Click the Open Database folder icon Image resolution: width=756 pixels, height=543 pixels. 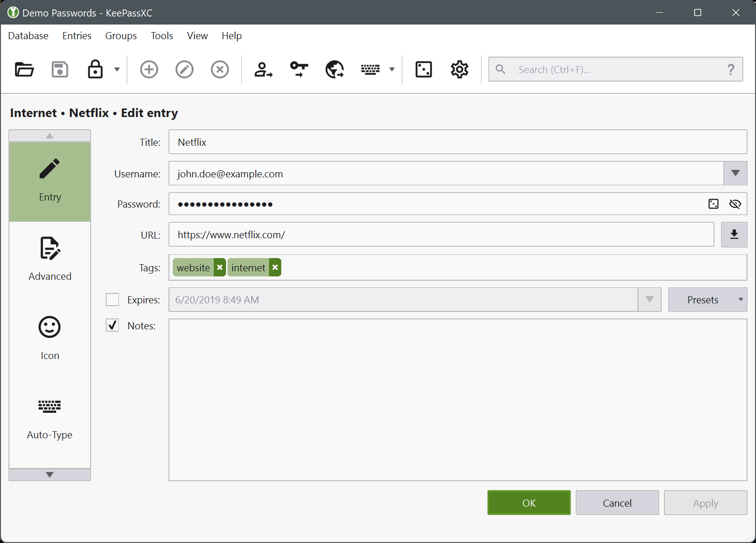click(x=24, y=70)
